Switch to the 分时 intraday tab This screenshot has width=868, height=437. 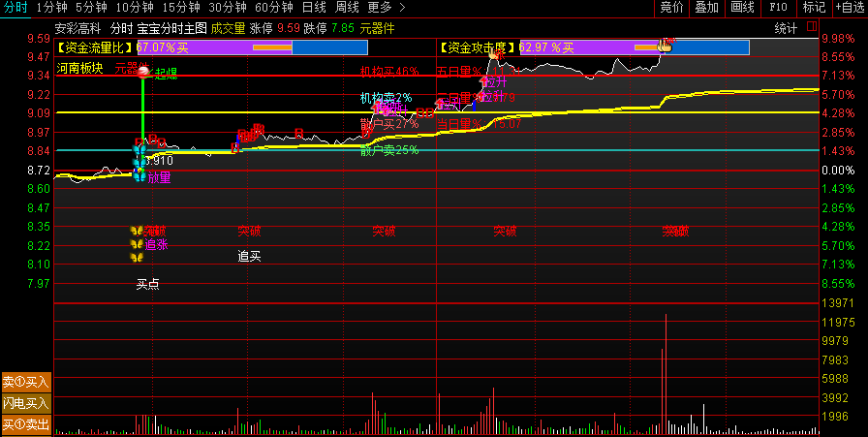[x=15, y=8]
